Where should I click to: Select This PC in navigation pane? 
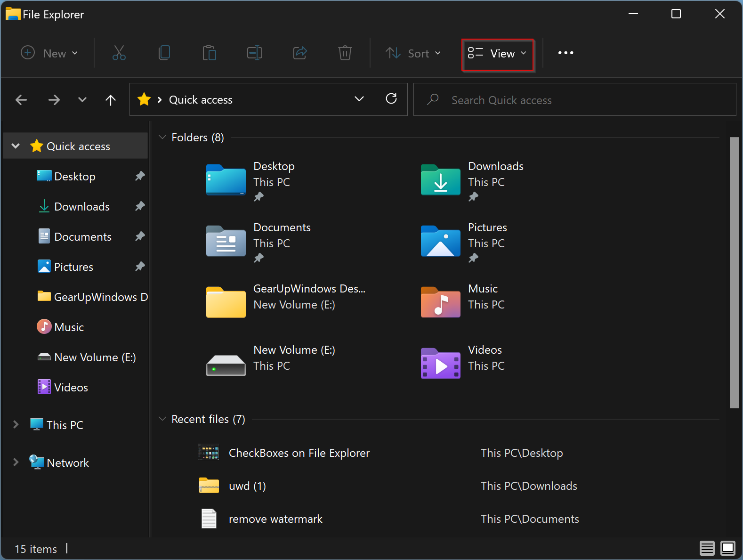(x=65, y=425)
